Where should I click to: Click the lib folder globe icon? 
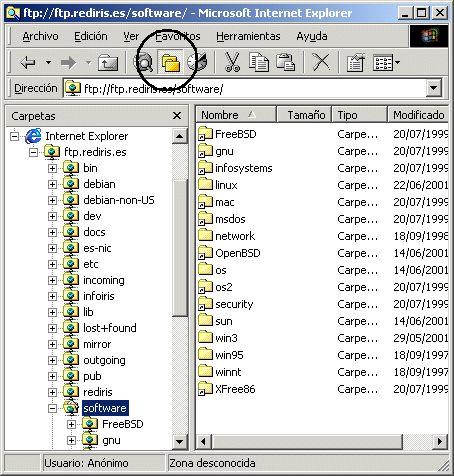click(x=71, y=312)
